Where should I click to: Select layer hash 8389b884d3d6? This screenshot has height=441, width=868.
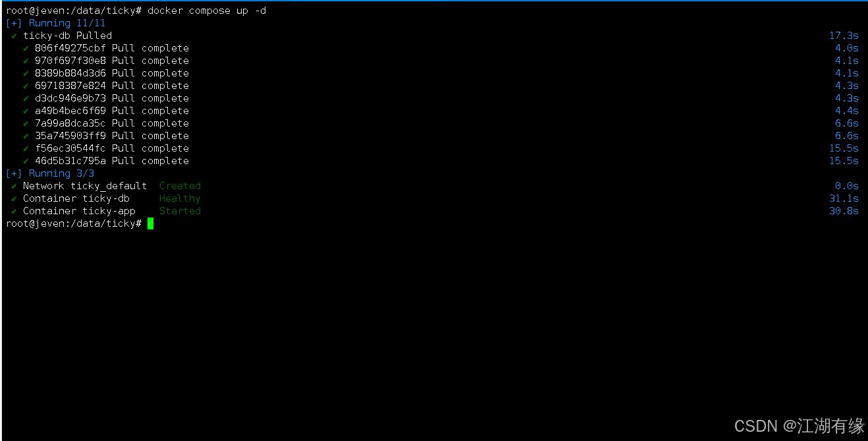click(x=70, y=73)
